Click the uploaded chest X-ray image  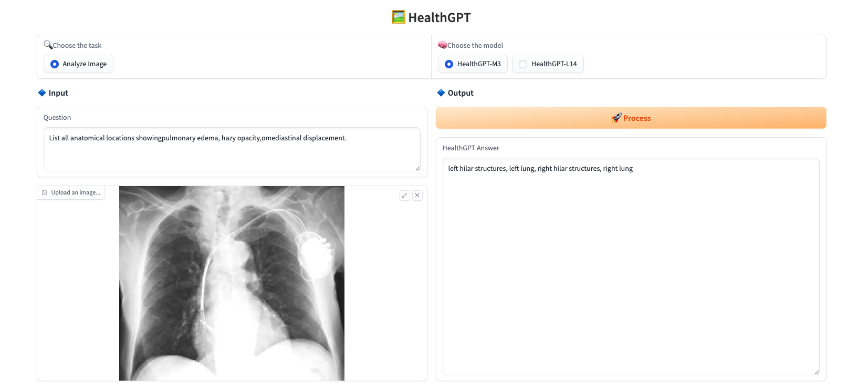[232, 283]
